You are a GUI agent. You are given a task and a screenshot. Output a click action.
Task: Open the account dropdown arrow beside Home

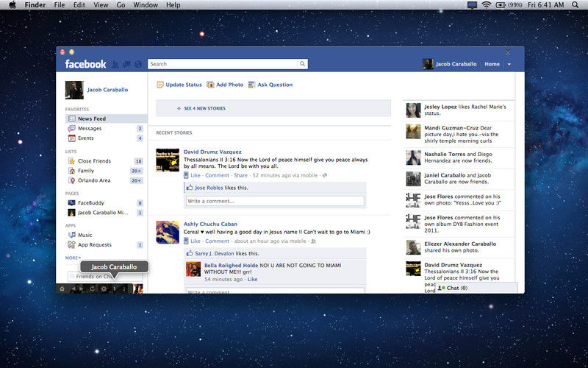509,65
